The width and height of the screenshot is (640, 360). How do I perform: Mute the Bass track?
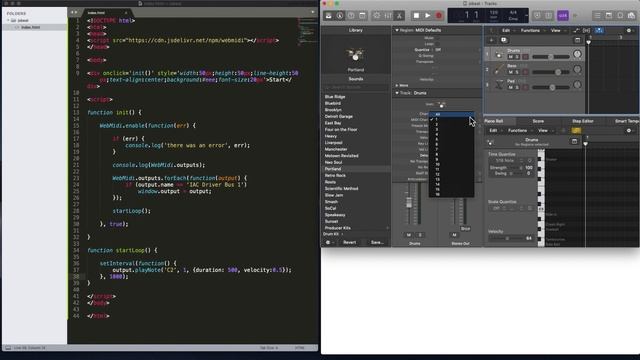click(510, 72)
